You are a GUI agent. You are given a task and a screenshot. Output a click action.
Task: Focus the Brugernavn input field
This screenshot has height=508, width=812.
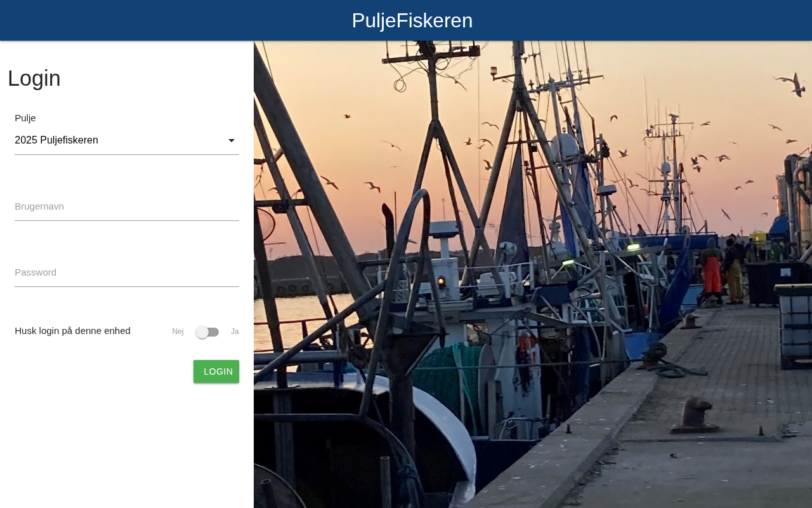pos(127,206)
